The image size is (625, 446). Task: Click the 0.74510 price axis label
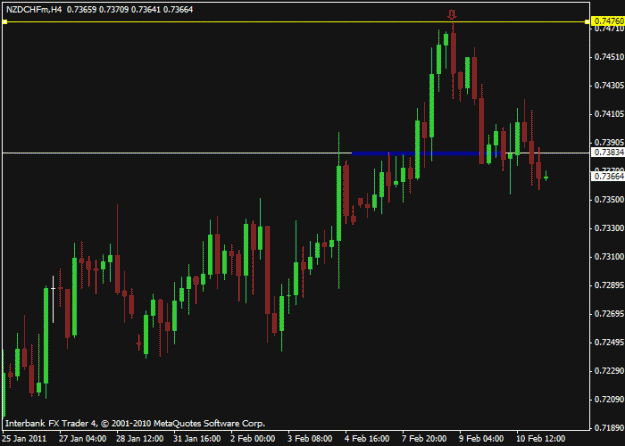[x=609, y=57]
